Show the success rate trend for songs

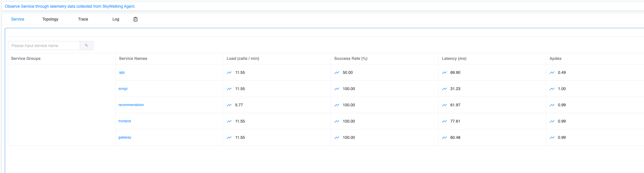coord(337,89)
